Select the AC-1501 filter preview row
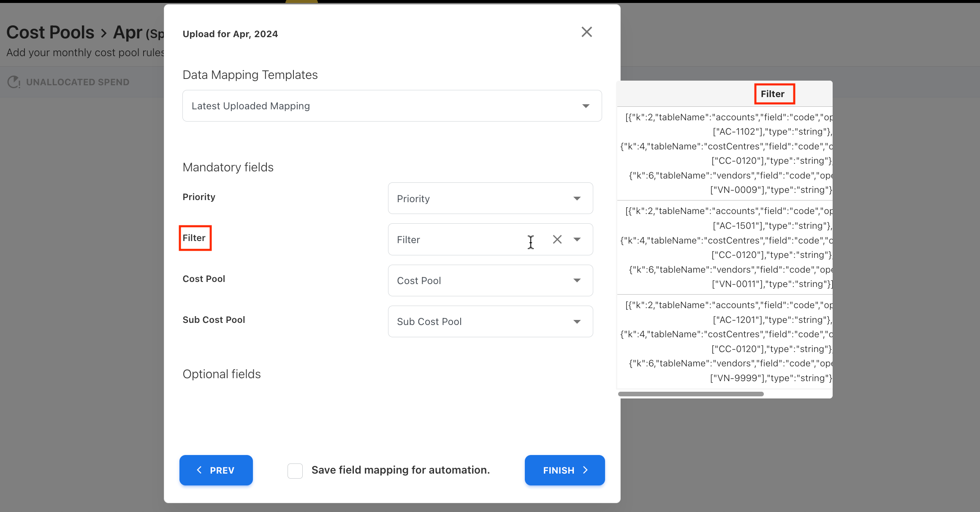980x512 pixels. point(725,247)
